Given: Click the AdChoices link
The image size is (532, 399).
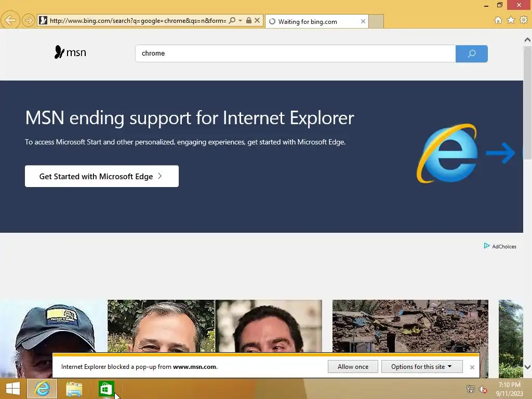Looking at the screenshot, I should tap(504, 247).
